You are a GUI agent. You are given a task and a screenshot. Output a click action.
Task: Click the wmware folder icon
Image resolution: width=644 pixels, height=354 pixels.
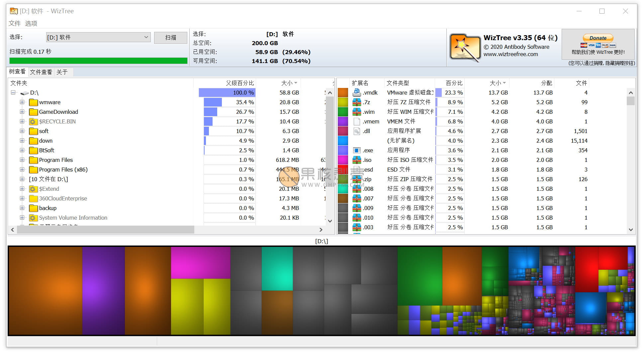(33, 102)
